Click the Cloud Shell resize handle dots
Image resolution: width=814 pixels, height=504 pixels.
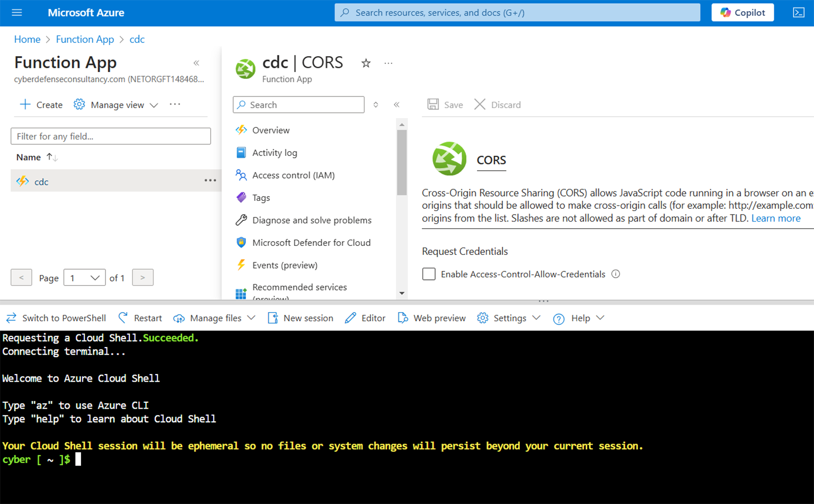(543, 301)
